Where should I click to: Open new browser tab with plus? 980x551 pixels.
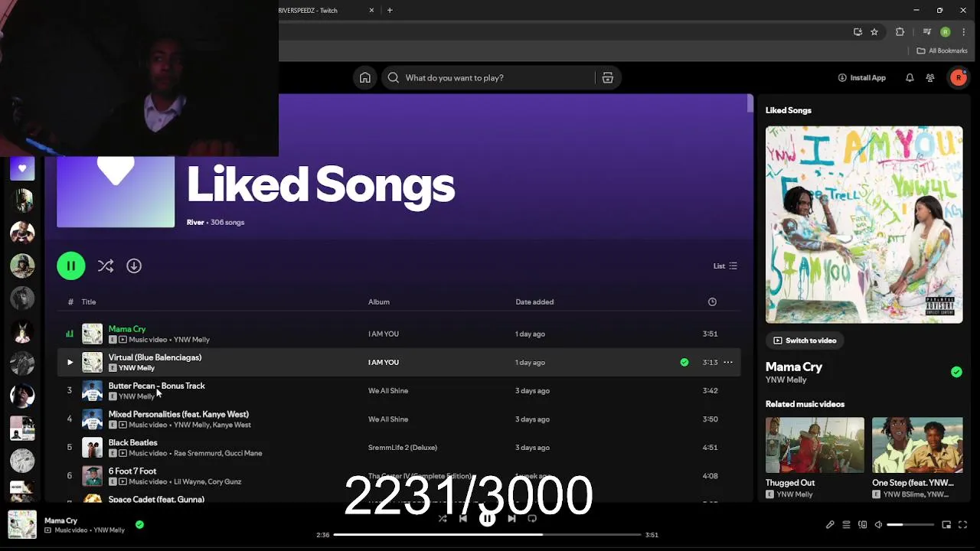(x=390, y=10)
